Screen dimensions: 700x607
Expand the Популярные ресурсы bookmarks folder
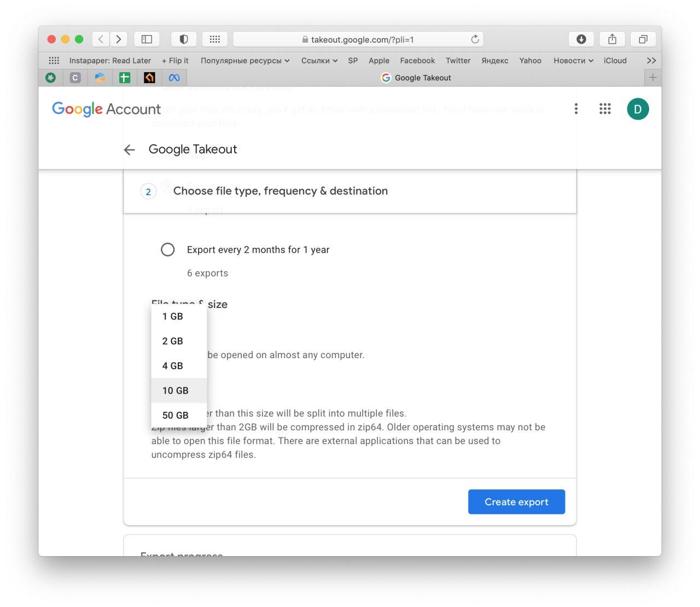point(245,61)
